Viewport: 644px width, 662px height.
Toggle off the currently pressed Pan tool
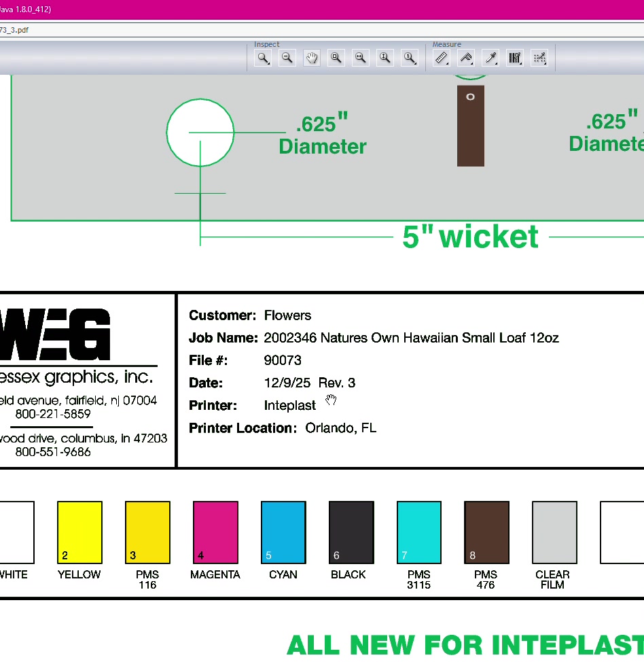coord(312,58)
